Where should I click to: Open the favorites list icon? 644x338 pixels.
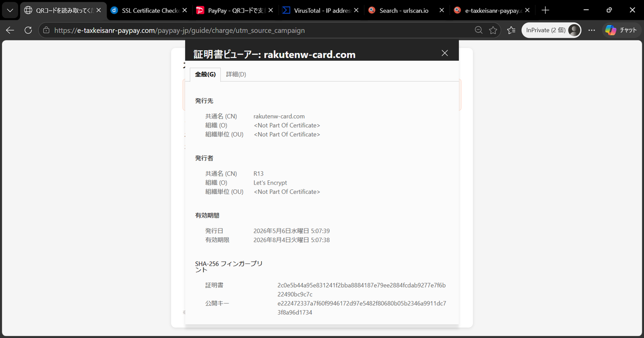coord(511,31)
